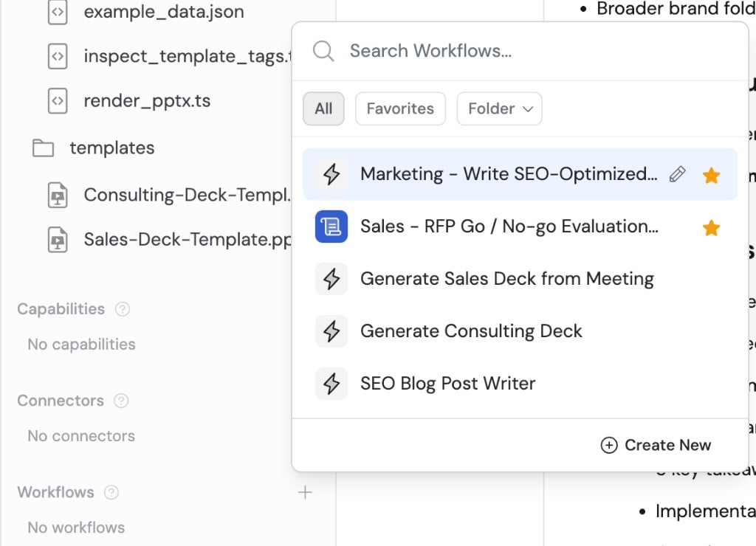Choose Generate Sales Deck from Meeting workflow
The width and height of the screenshot is (756, 546).
click(520, 279)
